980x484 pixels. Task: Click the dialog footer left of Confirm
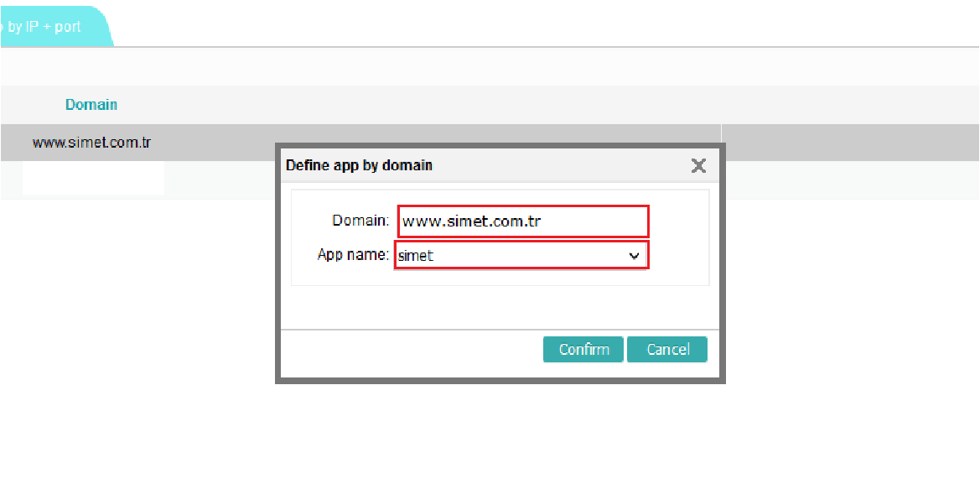411,350
